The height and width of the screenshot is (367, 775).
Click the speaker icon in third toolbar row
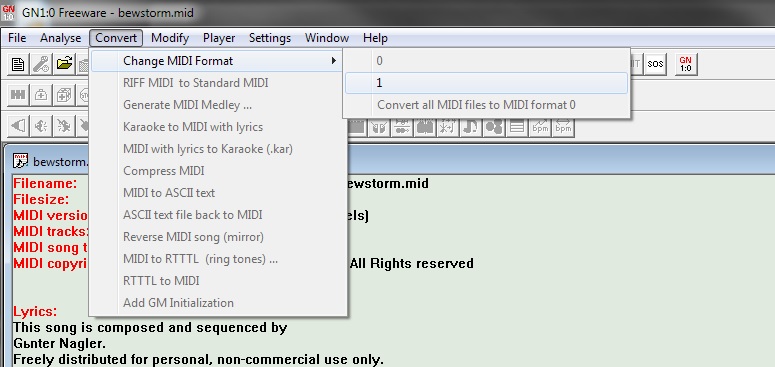(x=18, y=126)
